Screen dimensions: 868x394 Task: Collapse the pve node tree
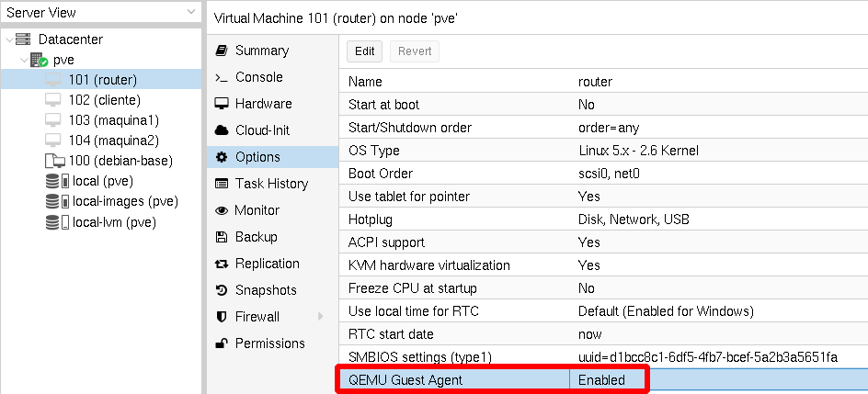[23, 60]
